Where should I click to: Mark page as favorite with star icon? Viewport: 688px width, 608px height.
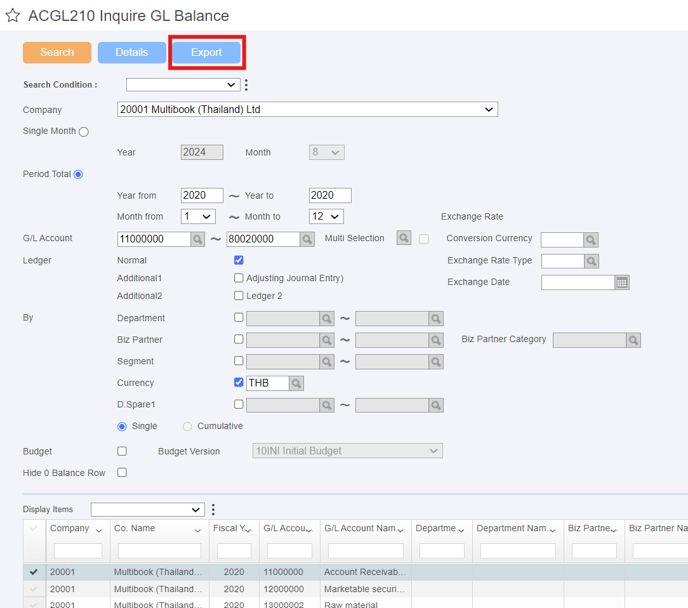(x=13, y=15)
